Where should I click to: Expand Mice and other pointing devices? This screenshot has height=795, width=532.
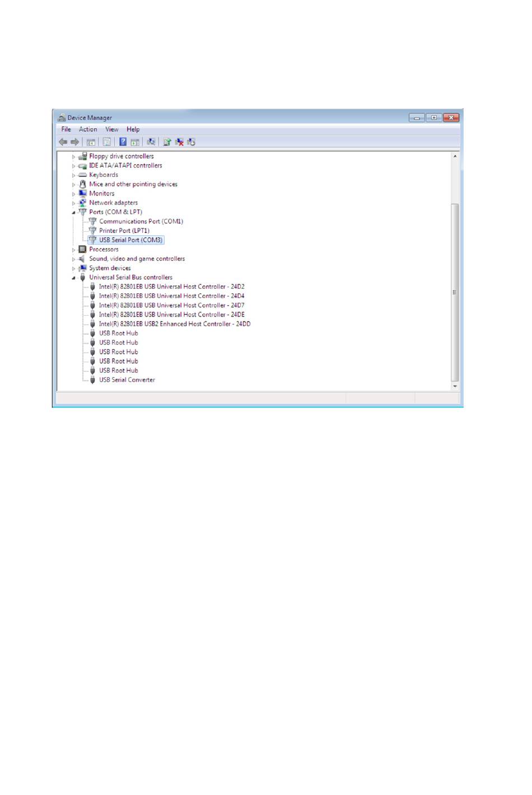pos(73,185)
